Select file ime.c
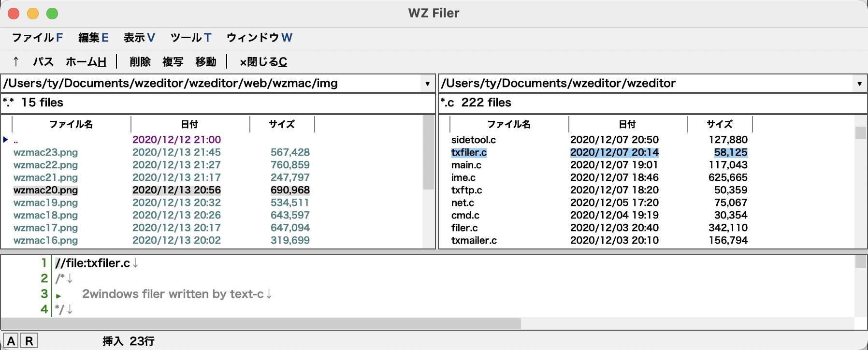Screen dimensions: 868x350 click(x=463, y=177)
